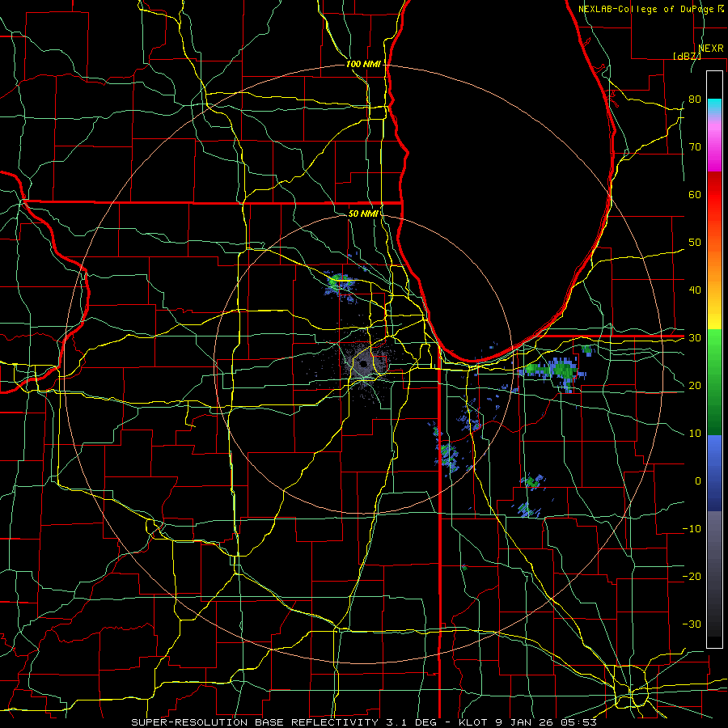Screen dimensions: 728x728
Task: Click the "50 NMI" range ring label
Action: (363, 214)
